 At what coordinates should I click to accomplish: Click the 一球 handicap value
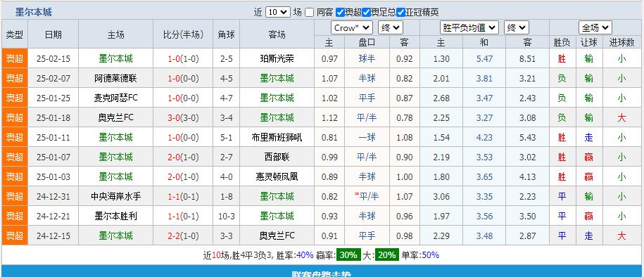[367, 138]
